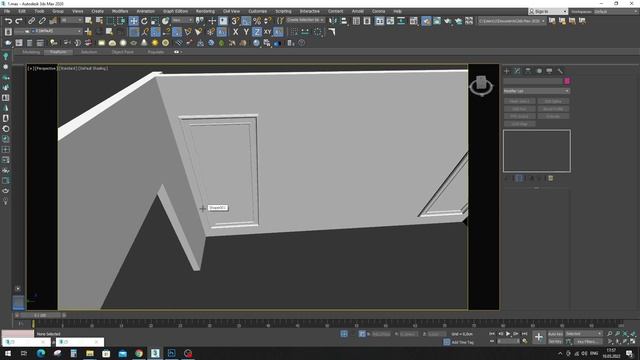The image size is (640, 360).
Task: Expand the Modifier List dropdown
Action: pyautogui.click(x=536, y=91)
